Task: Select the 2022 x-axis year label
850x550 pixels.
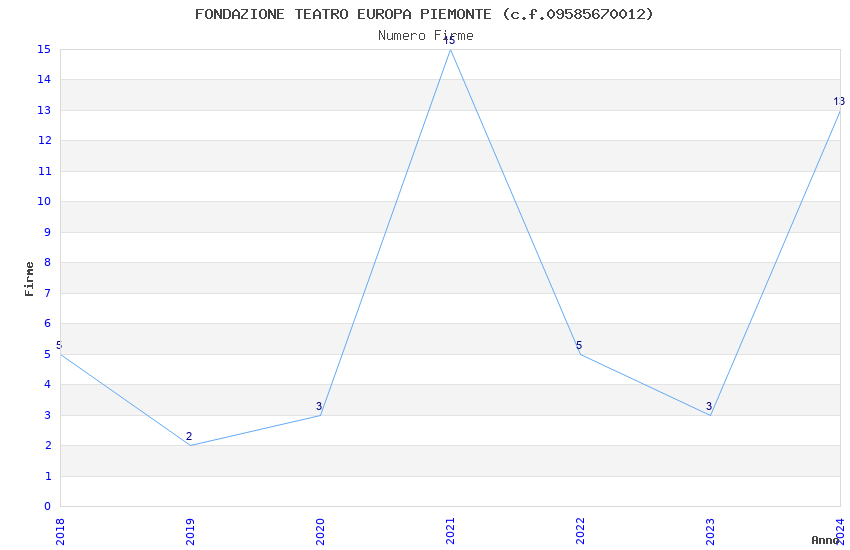Action: 580,532
